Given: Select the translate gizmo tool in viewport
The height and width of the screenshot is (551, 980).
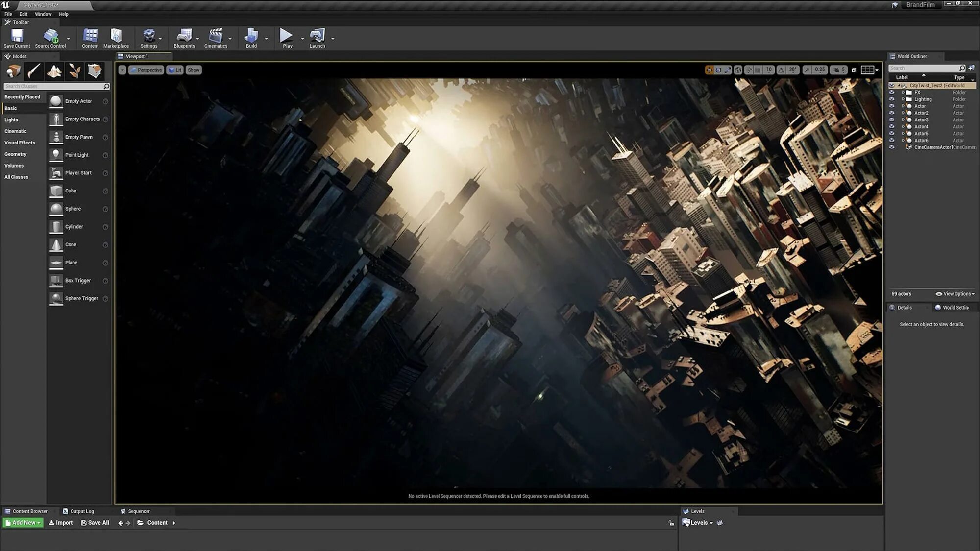Looking at the screenshot, I should click(709, 70).
